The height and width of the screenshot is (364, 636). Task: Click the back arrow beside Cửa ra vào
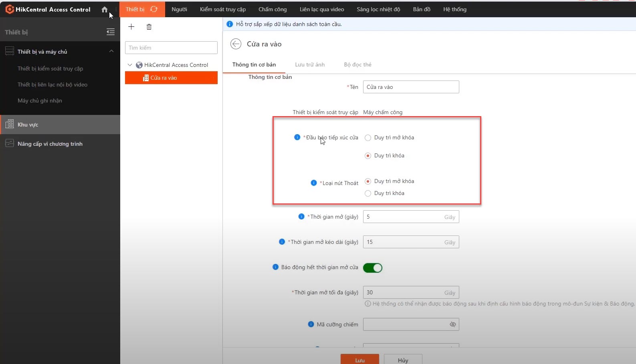(236, 44)
